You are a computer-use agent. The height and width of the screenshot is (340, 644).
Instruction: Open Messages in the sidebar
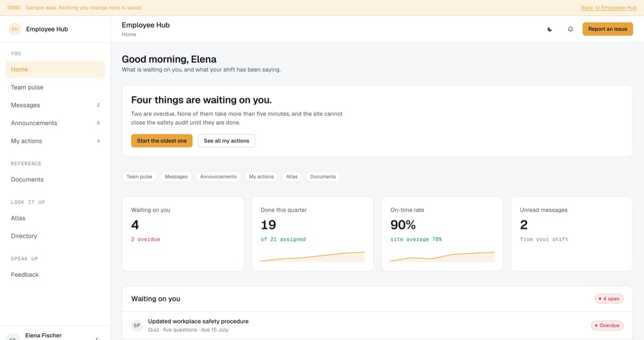pyautogui.click(x=55, y=105)
